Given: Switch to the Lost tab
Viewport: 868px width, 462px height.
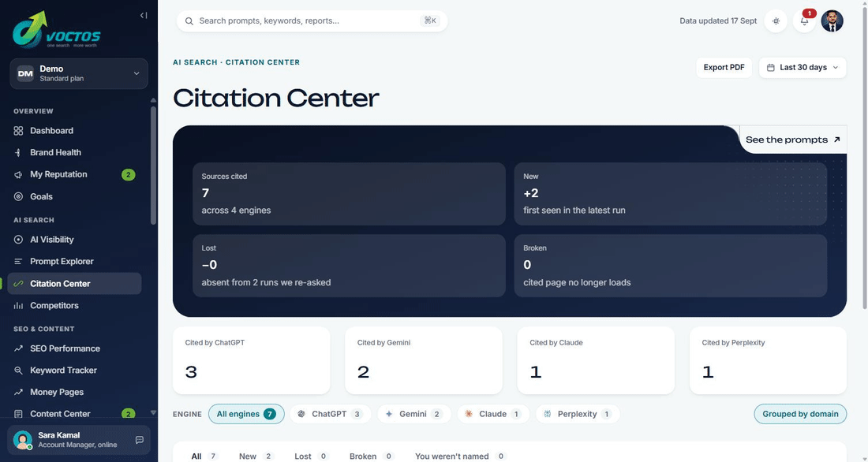Looking at the screenshot, I should coord(311,456).
